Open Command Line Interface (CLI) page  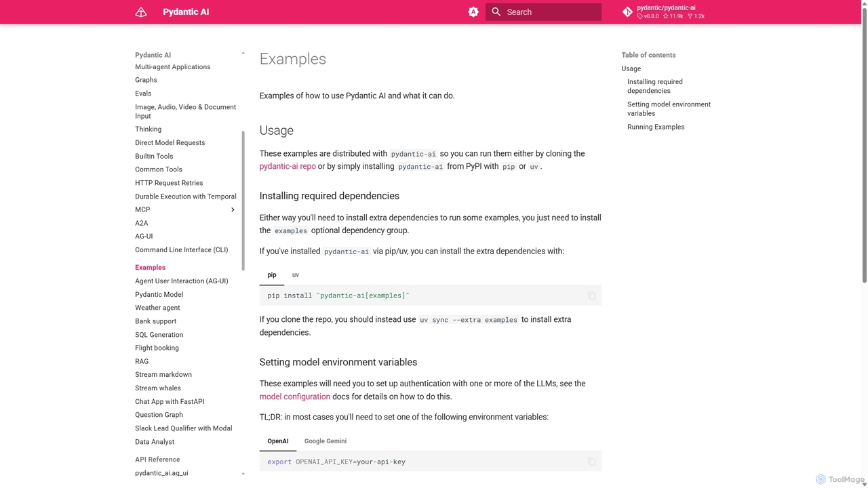pos(182,250)
